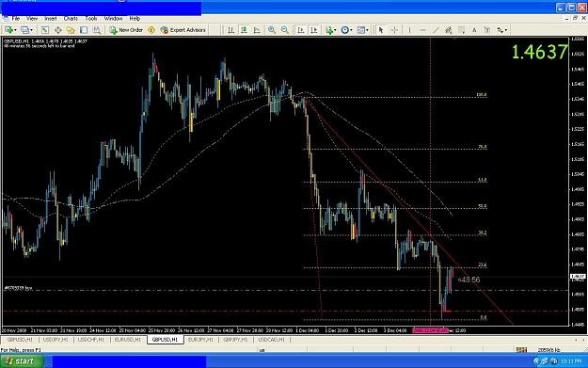The image size is (588, 368).
Task: Switch to the GBPJPY,H1 chart tab
Action: point(235,340)
